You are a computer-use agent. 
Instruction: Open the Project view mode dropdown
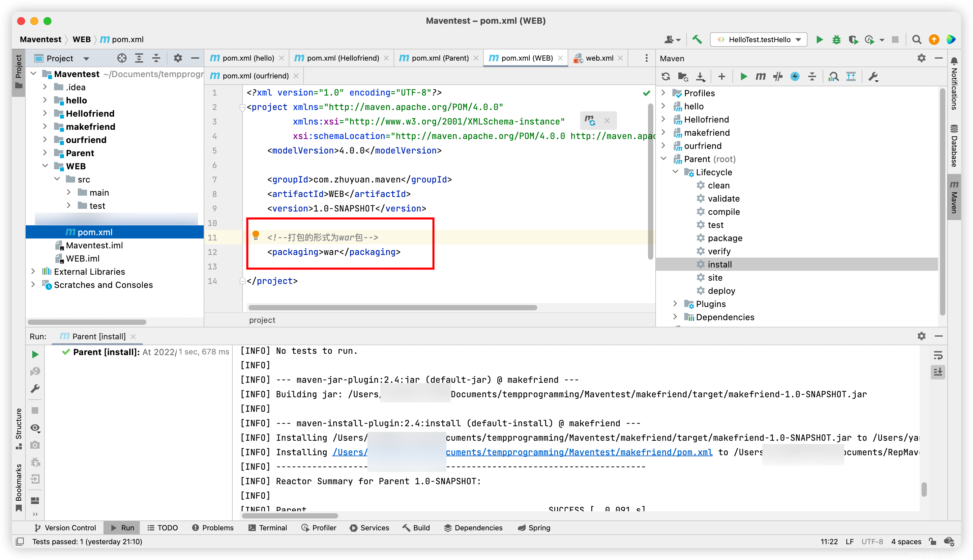[x=86, y=58]
